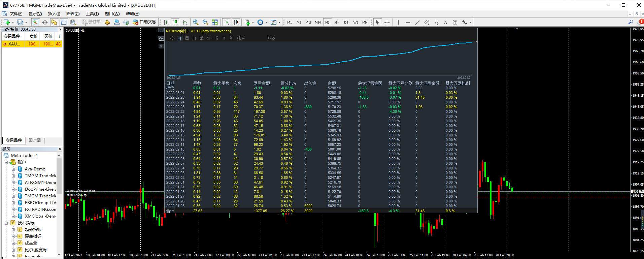Collapse the 技术指标 indicators tree node
Viewport: 644px width, 259px height.
click(x=6, y=223)
